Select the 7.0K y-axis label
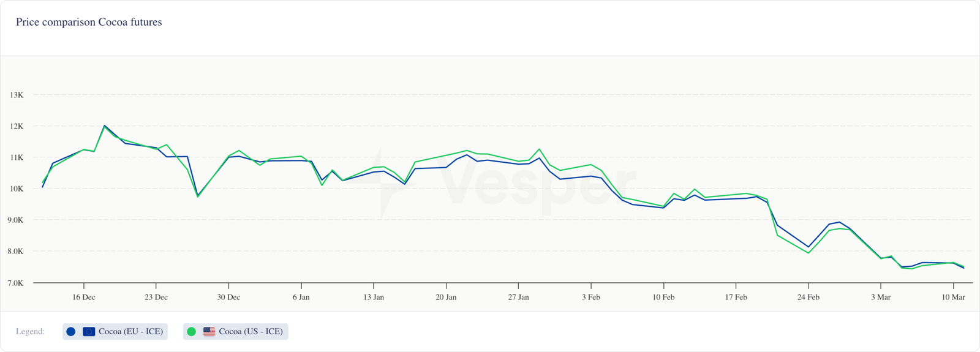The width and height of the screenshot is (980, 352). pos(16,283)
